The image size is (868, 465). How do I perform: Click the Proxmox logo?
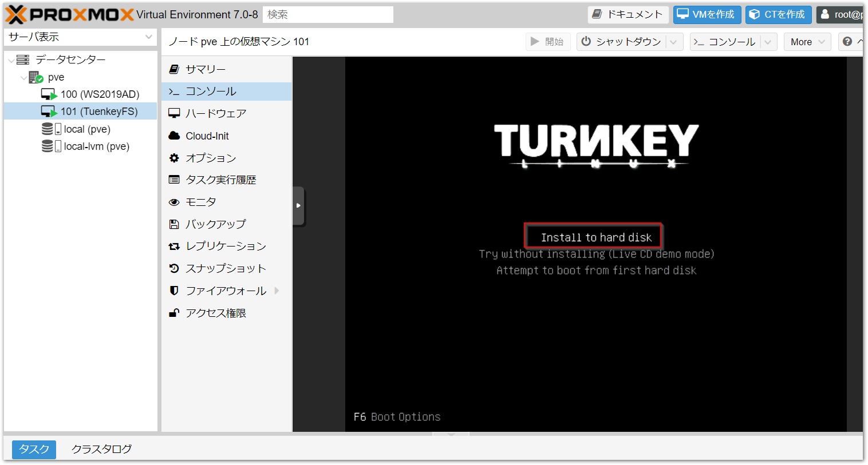[69, 14]
